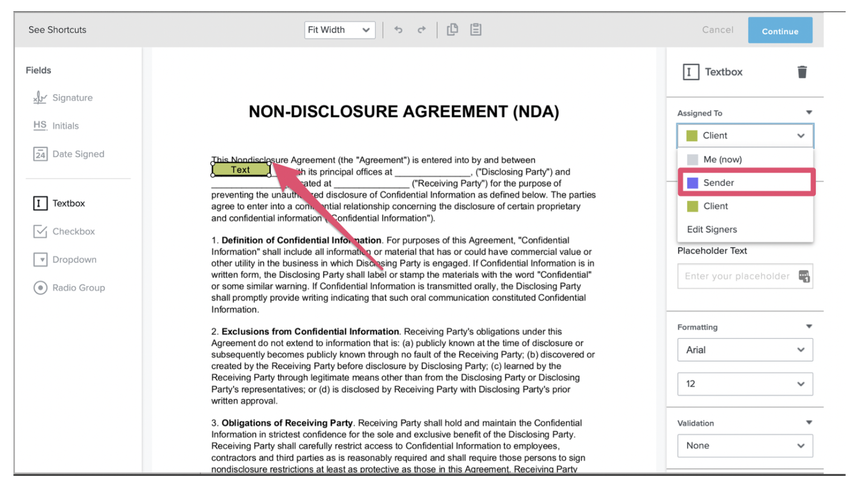
Task: Open the See Shortcuts link
Action: [x=58, y=30]
